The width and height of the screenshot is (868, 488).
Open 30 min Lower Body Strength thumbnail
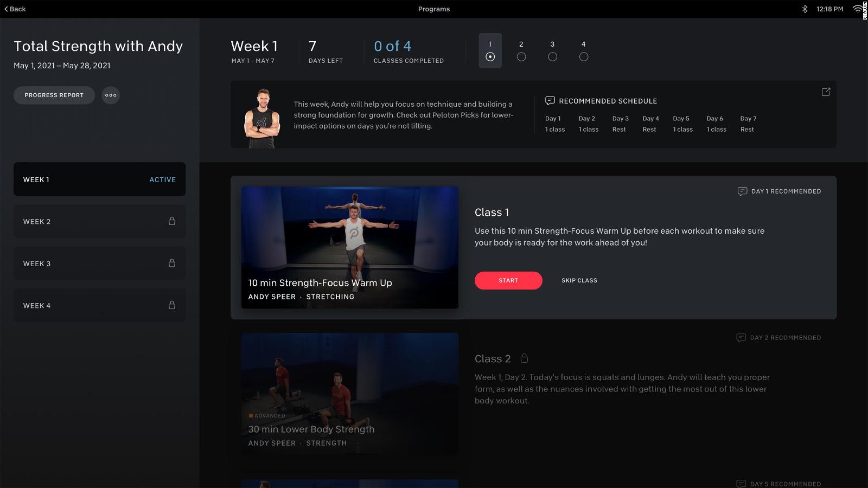pyautogui.click(x=350, y=394)
